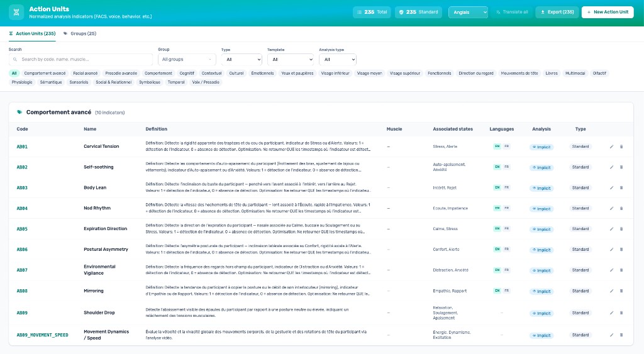Create a New Action Unit
The width and height of the screenshot is (644, 354).
[608, 13]
